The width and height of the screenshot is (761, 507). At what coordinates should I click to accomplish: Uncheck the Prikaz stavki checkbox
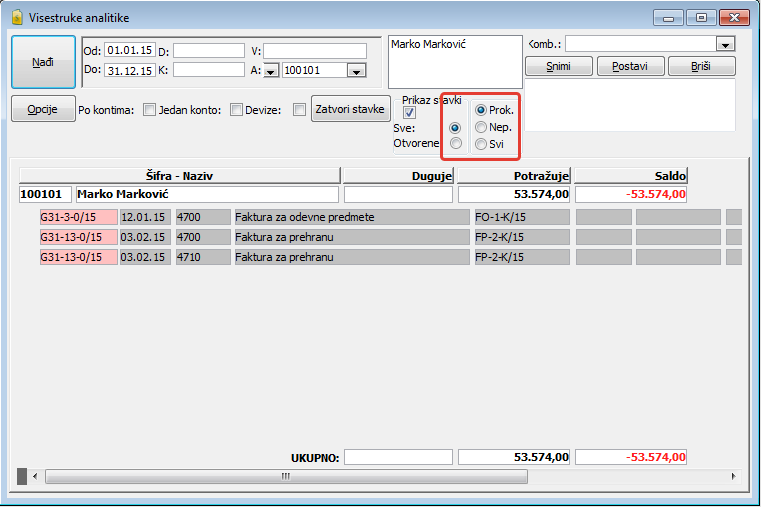pyautogui.click(x=409, y=113)
